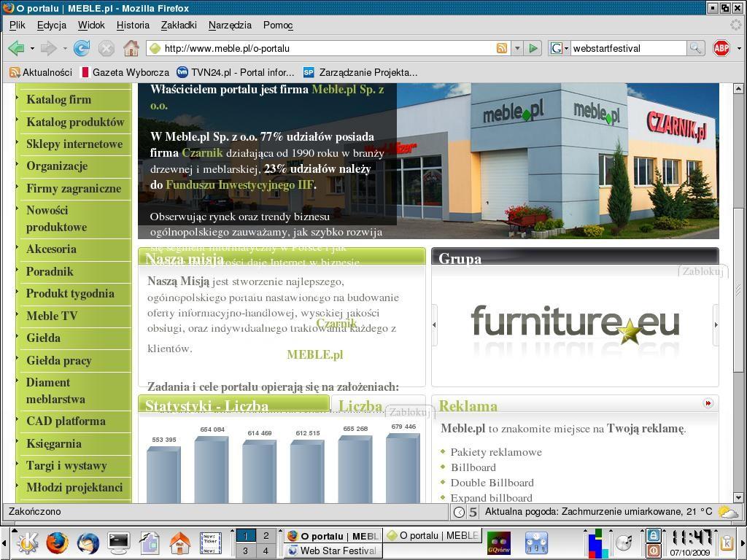Click the furniture.eu logo

(575, 324)
